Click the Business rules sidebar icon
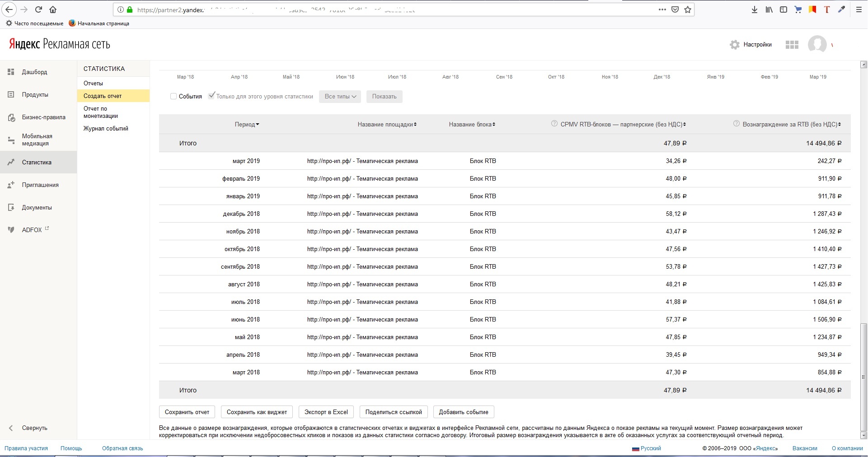The height and width of the screenshot is (457, 868). pos(11,117)
